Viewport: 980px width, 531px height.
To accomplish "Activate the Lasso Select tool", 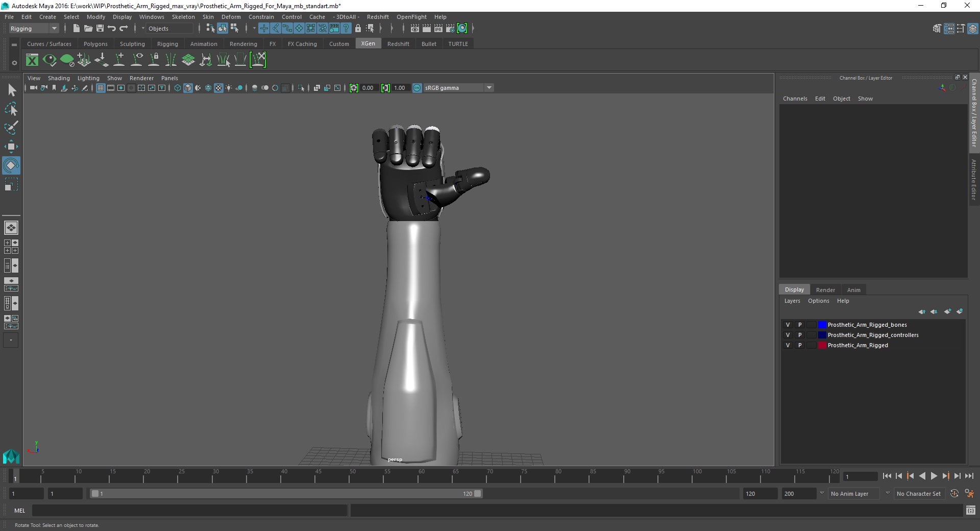I will 11,109.
